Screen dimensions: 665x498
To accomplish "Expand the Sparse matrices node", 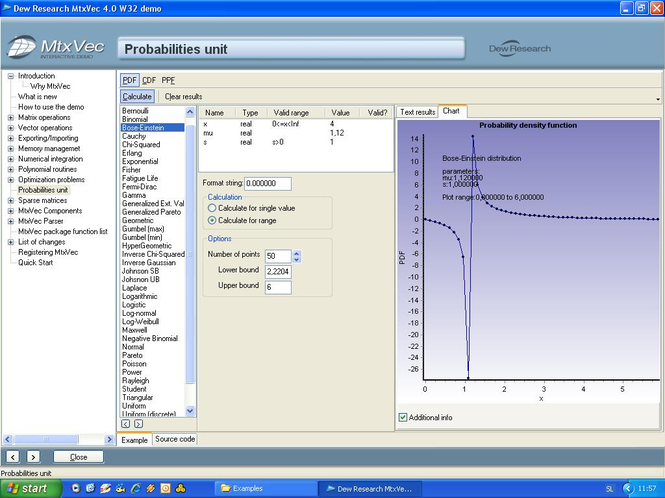I will (11, 201).
